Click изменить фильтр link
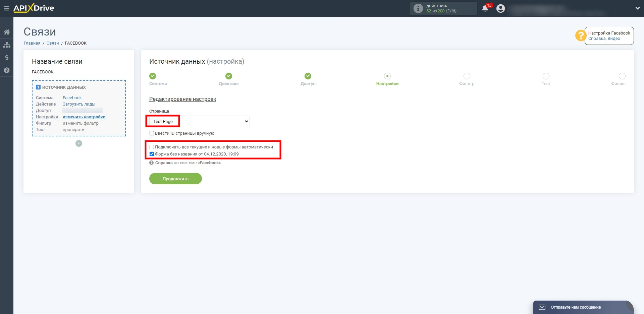 click(x=80, y=123)
